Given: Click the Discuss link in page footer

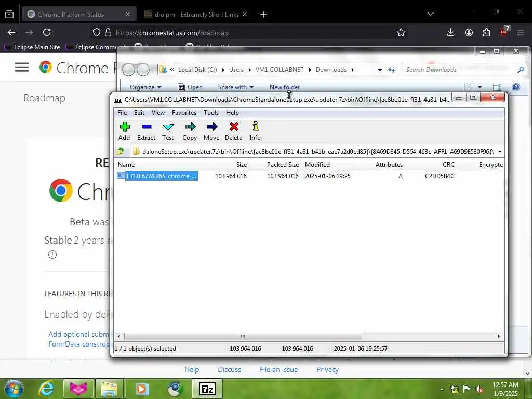Looking at the screenshot, I should pos(229,369).
